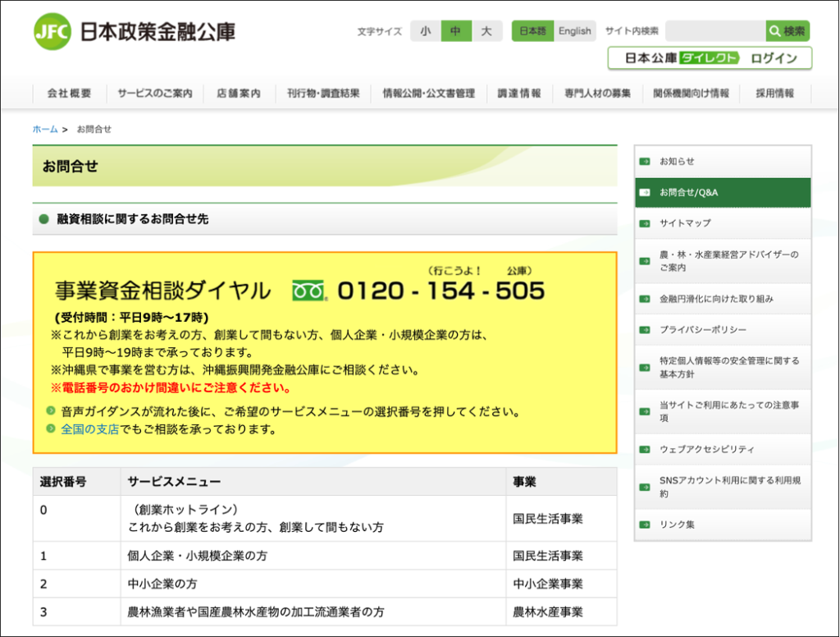Image resolution: width=840 pixels, height=637 pixels.
Task: Click arrow icon beside プライバシーポリシー
Action: [x=646, y=330]
